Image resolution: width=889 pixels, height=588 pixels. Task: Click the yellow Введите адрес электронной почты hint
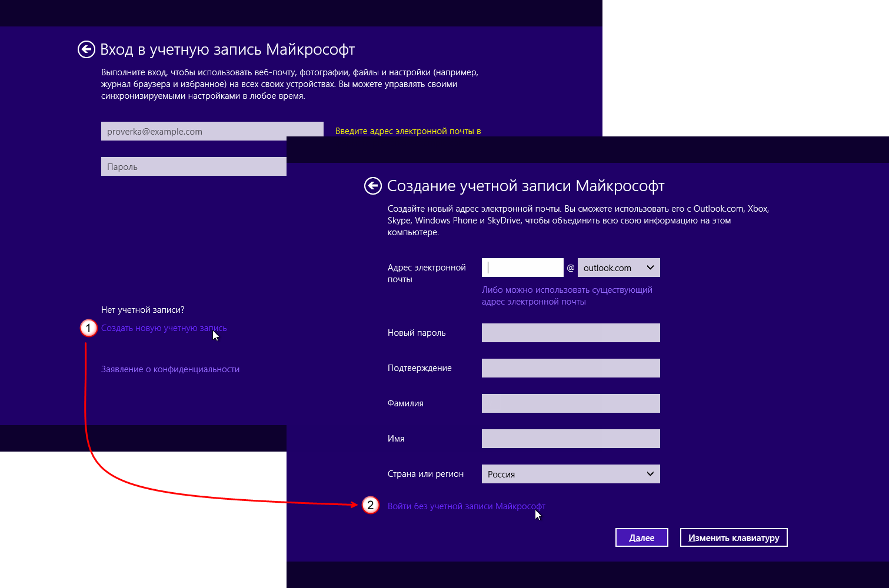click(x=408, y=131)
